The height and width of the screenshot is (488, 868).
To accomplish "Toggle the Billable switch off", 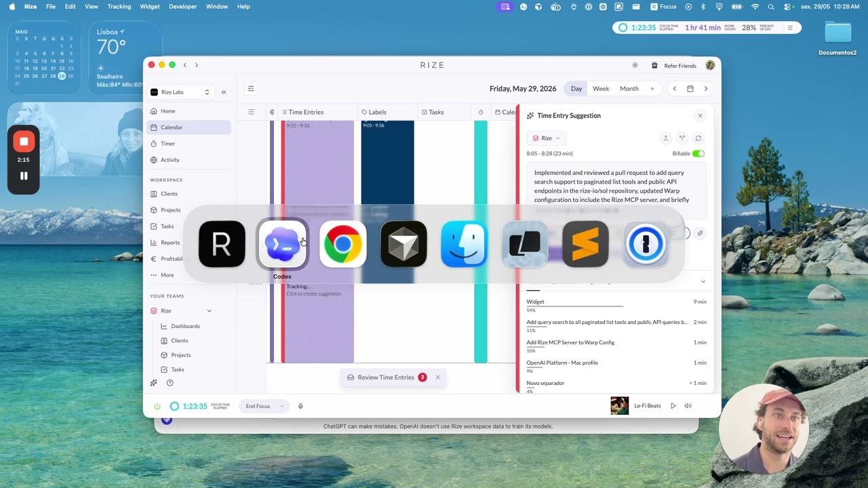I will click(x=698, y=154).
